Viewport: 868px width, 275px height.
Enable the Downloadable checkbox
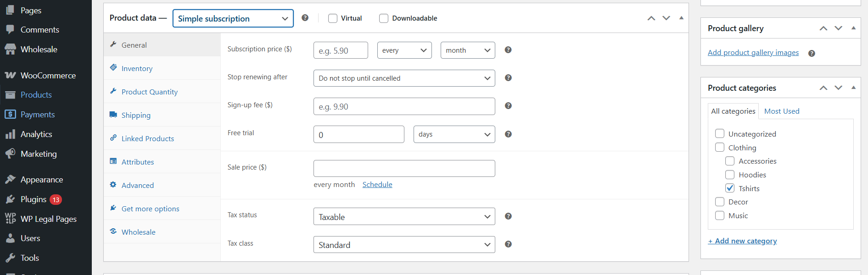[384, 18]
